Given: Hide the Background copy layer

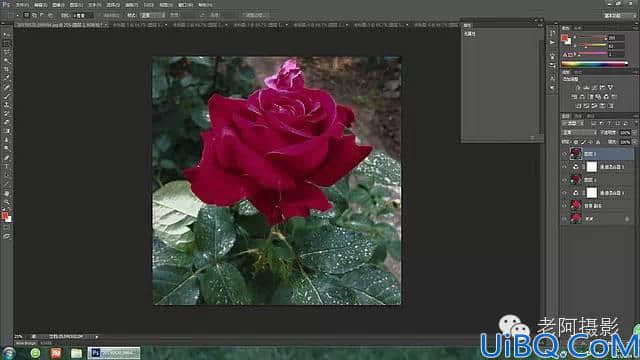Looking at the screenshot, I should 565,206.
